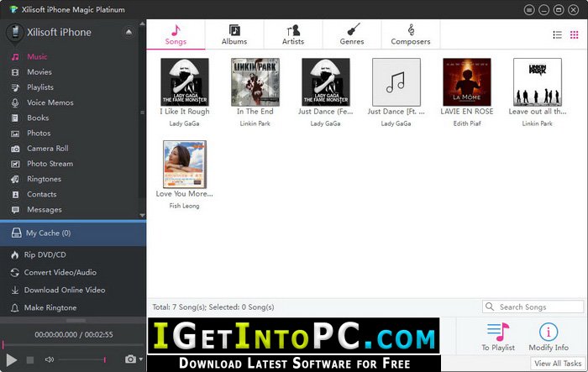Select the Ringtones sidebar icon
This screenshot has height=372, width=588.
coord(15,179)
